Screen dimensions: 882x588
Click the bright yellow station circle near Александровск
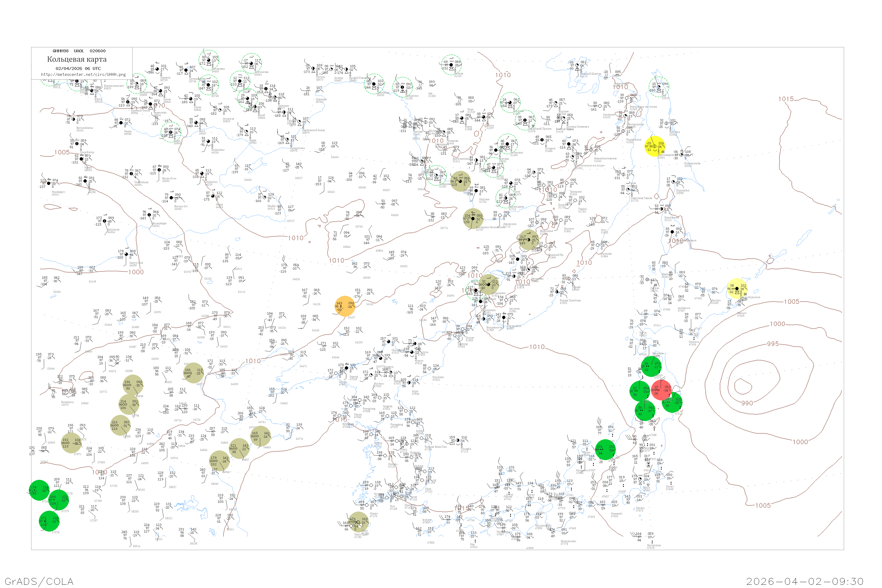(655, 147)
